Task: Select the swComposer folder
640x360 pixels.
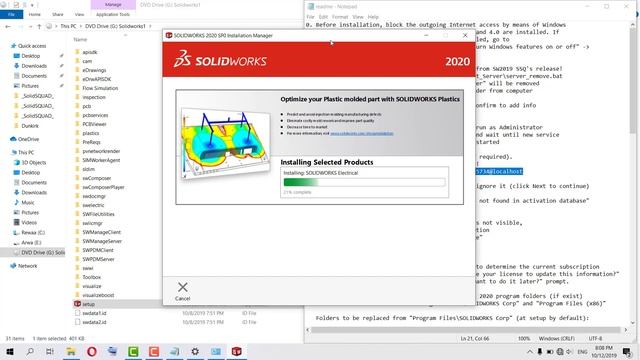Action: point(97,178)
